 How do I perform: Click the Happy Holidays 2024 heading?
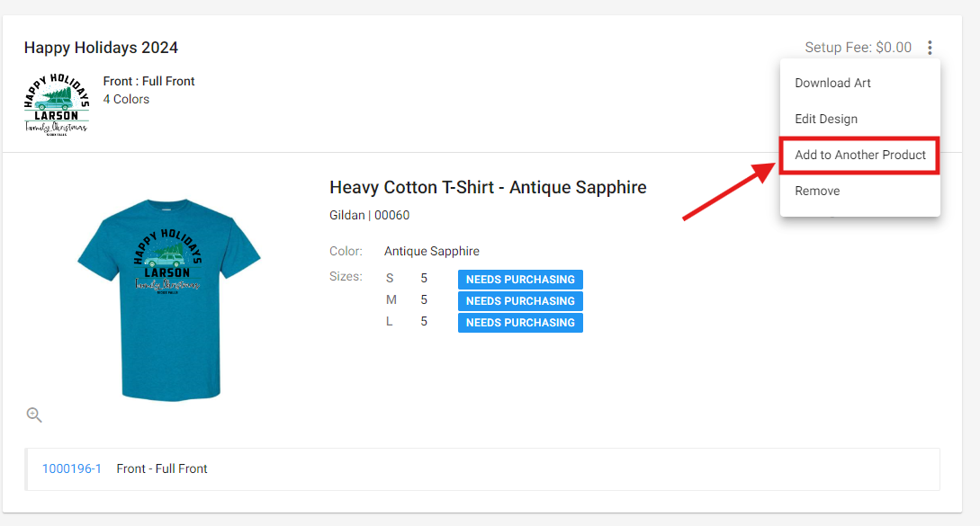(101, 48)
